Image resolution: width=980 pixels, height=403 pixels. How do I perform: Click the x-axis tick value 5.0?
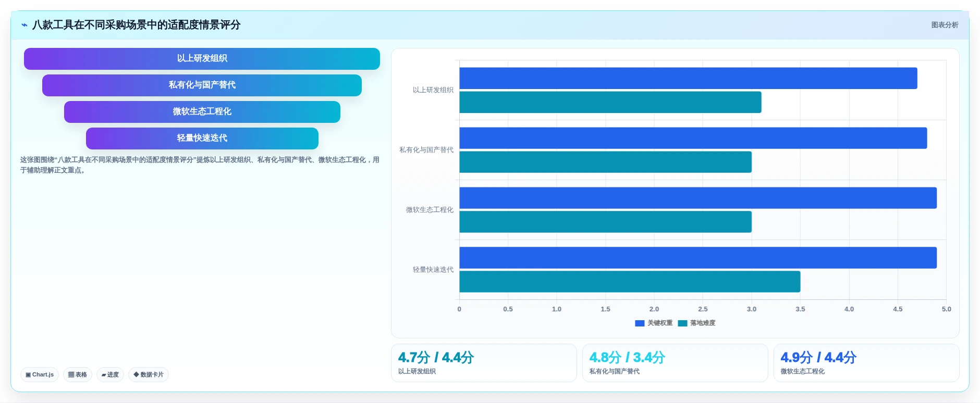click(x=946, y=309)
